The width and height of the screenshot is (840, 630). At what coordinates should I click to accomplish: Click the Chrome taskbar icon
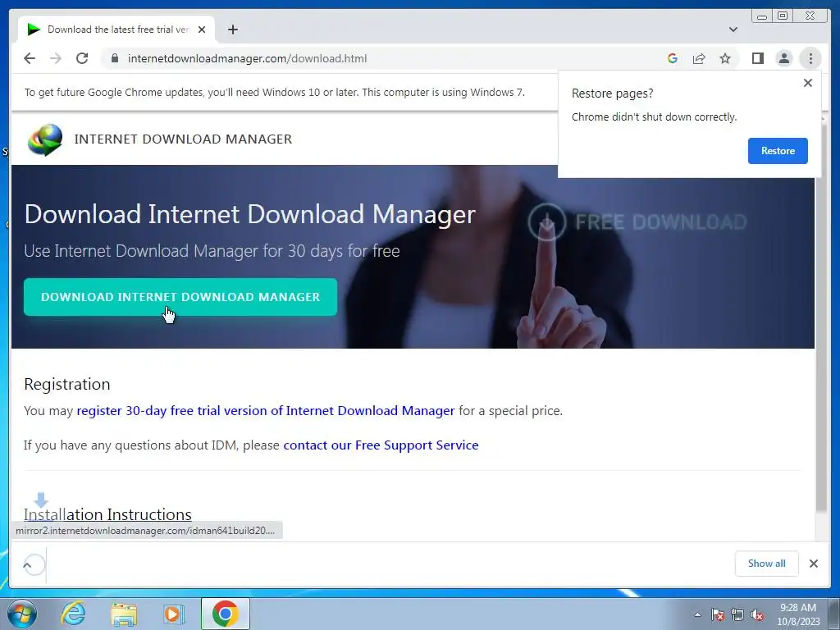coord(225,614)
